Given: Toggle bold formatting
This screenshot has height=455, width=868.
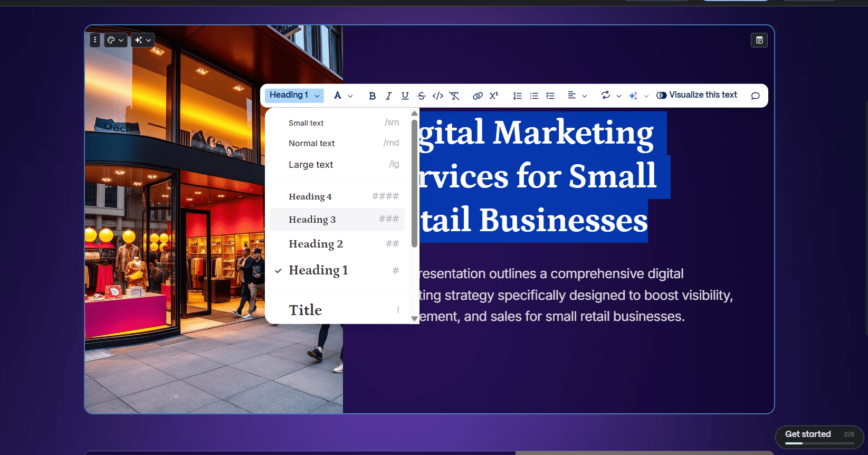Looking at the screenshot, I should (x=372, y=96).
